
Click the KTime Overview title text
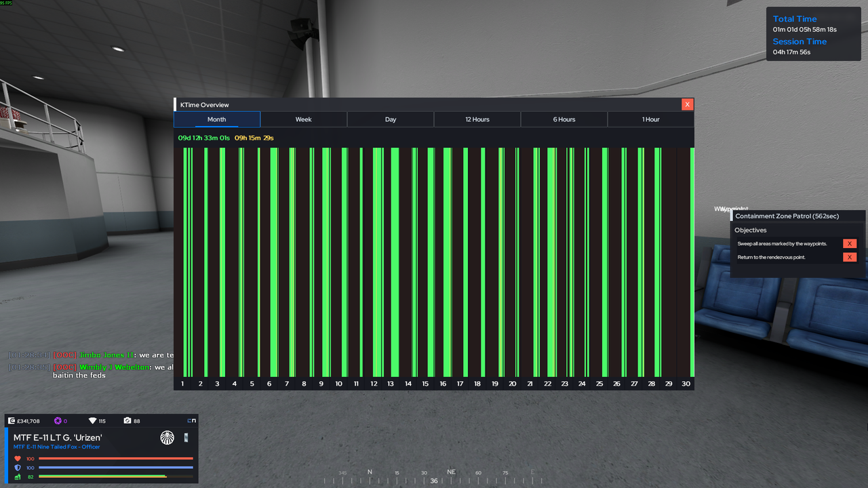(x=205, y=105)
